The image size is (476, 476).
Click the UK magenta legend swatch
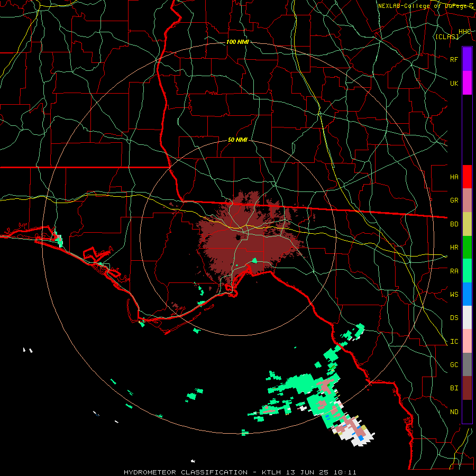pyautogui.click(x=467, y=83)
